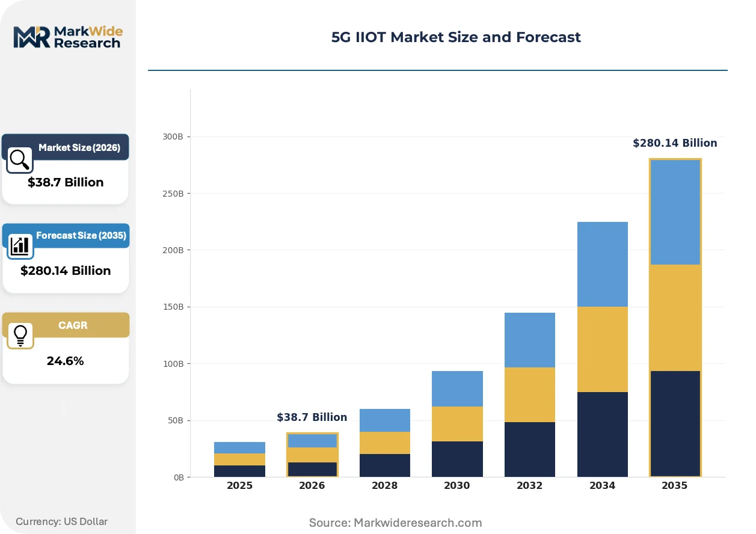This screenshot has height=534, width=756.
Task: Click the 250B y-axis label
Action: pos(173,194)
